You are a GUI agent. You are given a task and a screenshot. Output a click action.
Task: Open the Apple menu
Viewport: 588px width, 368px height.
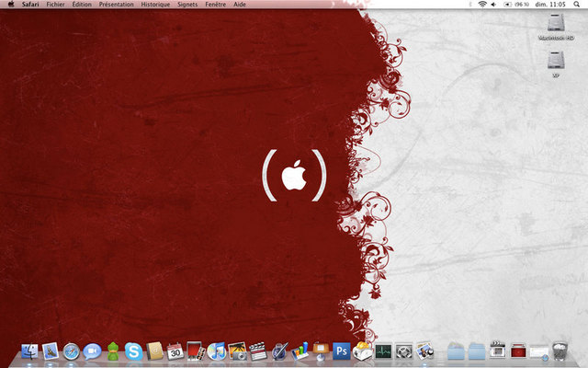pyautogui.click(x=11, y=4)
